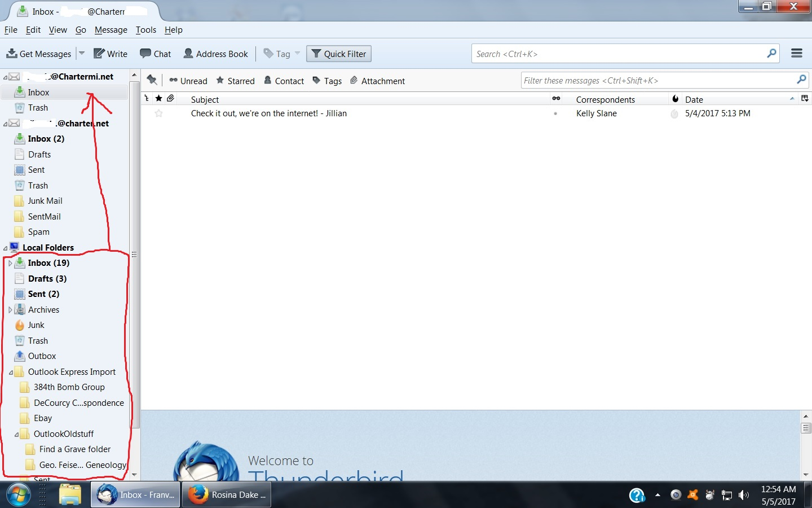Star the 'Check it out' message
812x508 pixels.
(158, 113)
